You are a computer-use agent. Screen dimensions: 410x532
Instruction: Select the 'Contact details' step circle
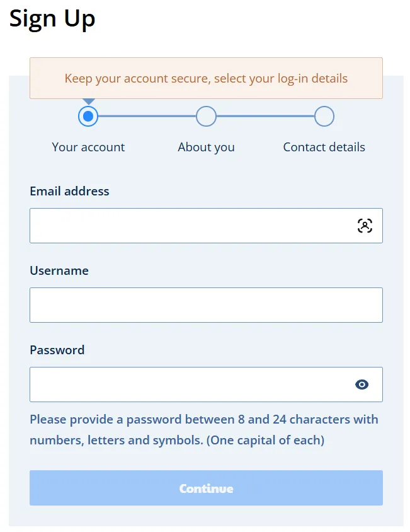pyautogui.click(x=324, y=117)
